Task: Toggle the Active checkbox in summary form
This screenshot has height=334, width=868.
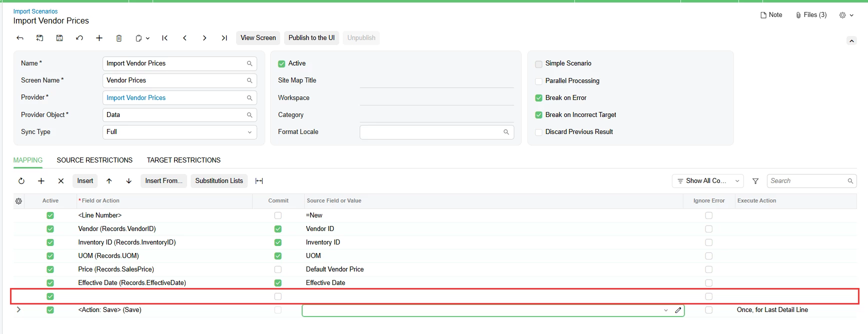Action: tap(282, 64)
